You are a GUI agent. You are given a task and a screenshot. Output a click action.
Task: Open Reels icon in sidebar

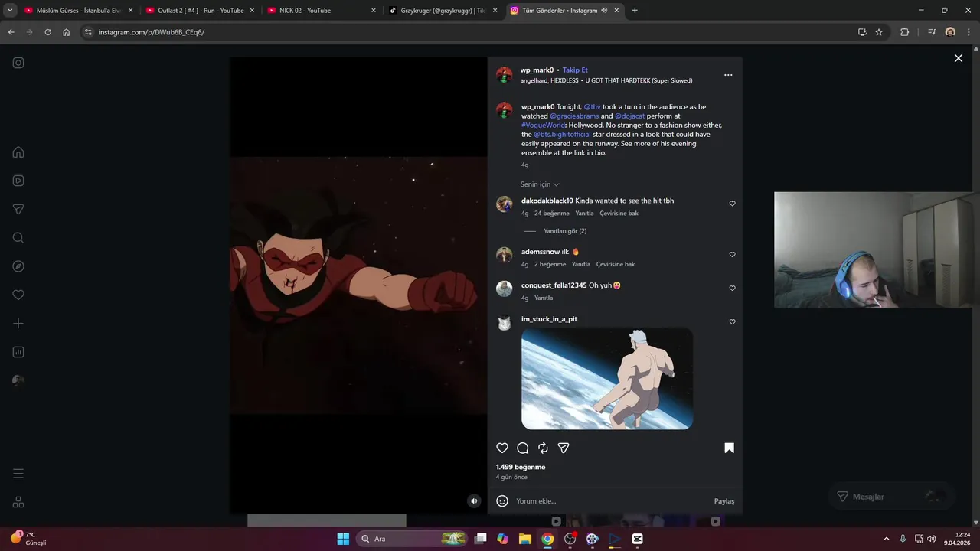tap(18, 181)
